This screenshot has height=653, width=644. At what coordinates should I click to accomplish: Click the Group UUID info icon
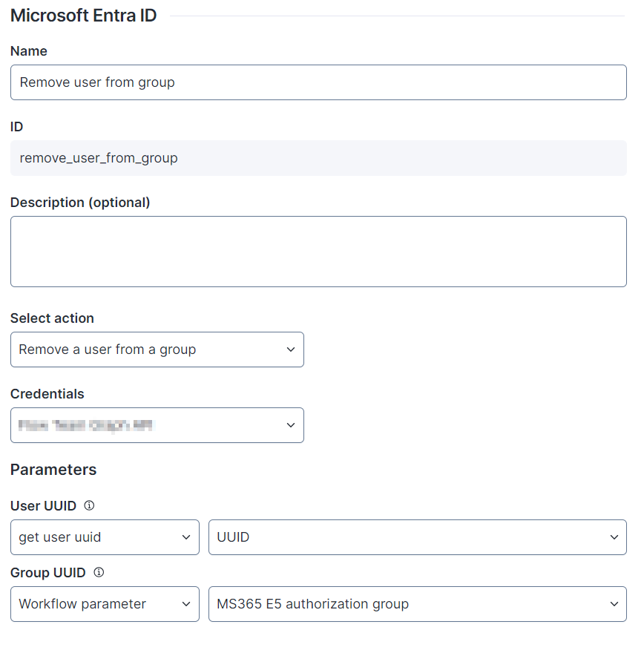click(99, 573)
